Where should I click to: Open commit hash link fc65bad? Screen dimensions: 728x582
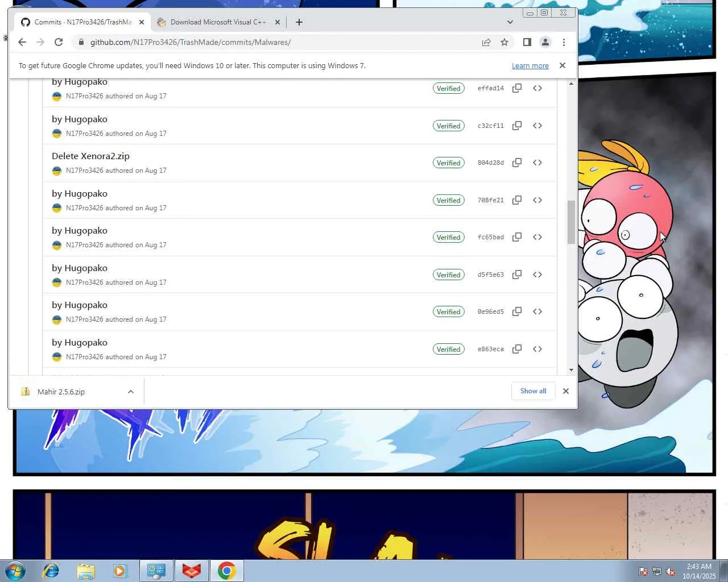coord(491,237)
